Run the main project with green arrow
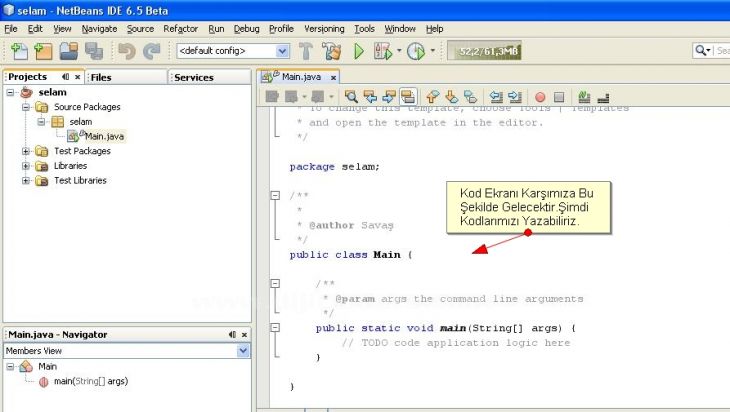The width and height of the screenshot is (730, 412). (358, 51)
